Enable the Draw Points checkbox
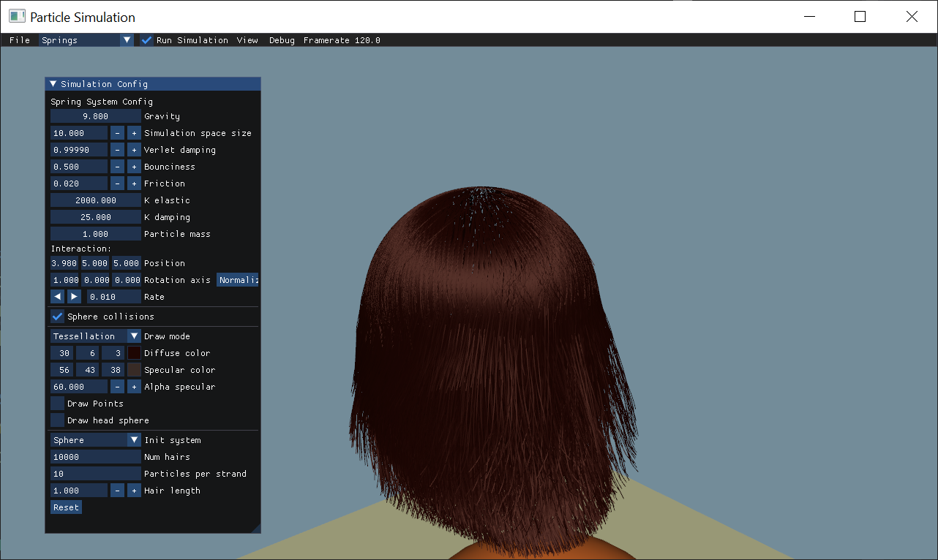938x560 pixels. coord(57,403)
